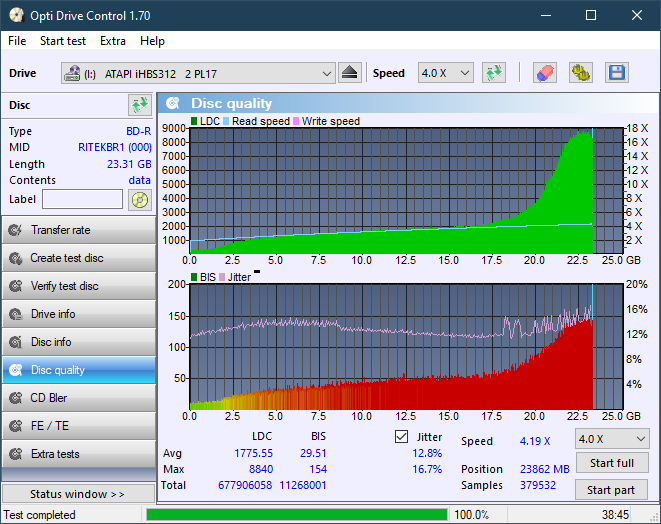Click the green progress bar at bottom
661x524 pixels.
(296, 515)
